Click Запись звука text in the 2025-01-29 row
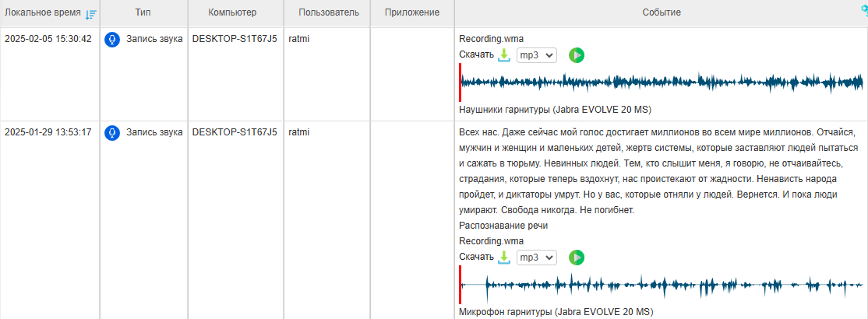 coord(154,133)
